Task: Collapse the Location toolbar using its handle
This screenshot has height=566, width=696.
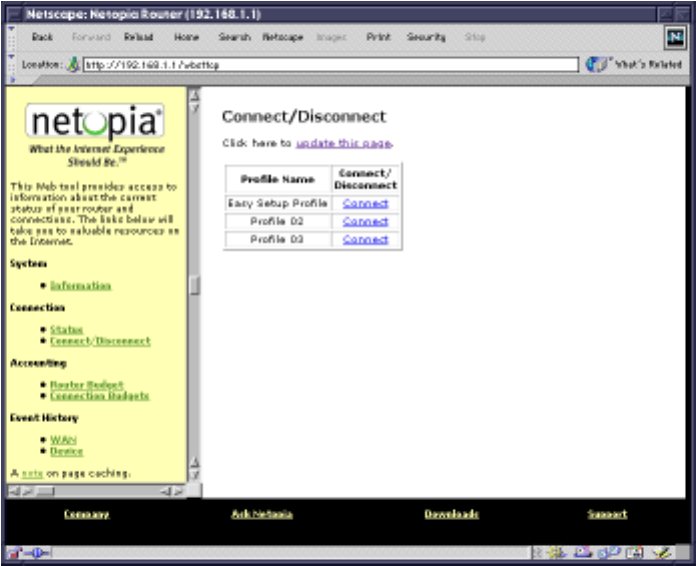Action: pyautogui.click(x=12, y=64)
